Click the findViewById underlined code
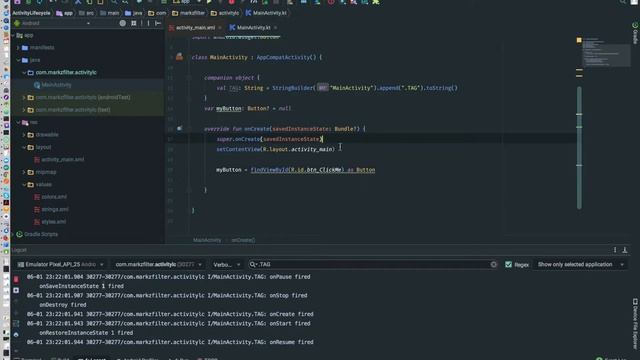 click(x=312, y=170)
